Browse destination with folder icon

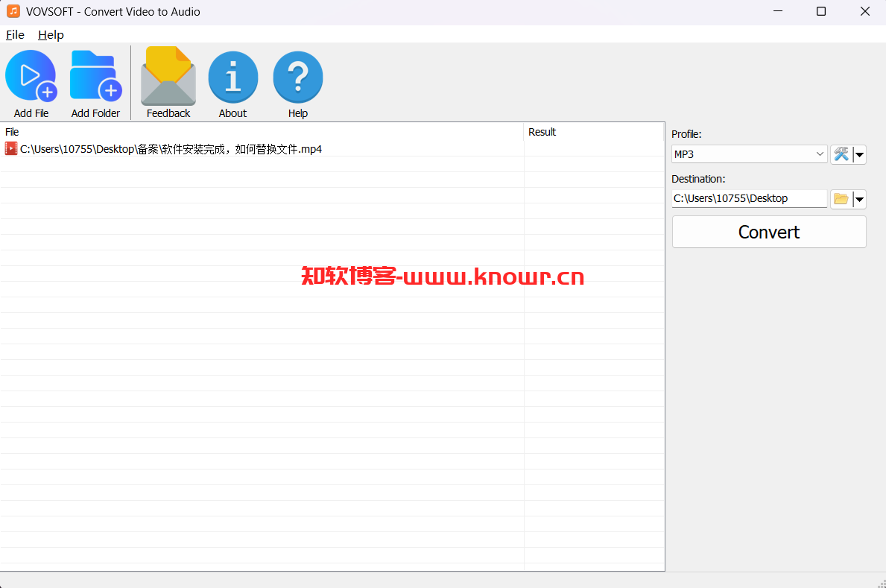coord(841,198)
